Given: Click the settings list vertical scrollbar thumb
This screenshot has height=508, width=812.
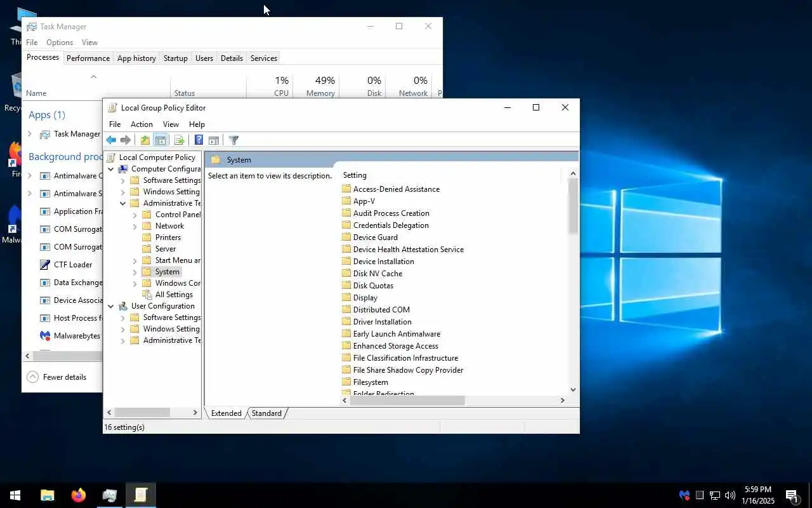Looking at the screenshot, I should click(573, 206).
